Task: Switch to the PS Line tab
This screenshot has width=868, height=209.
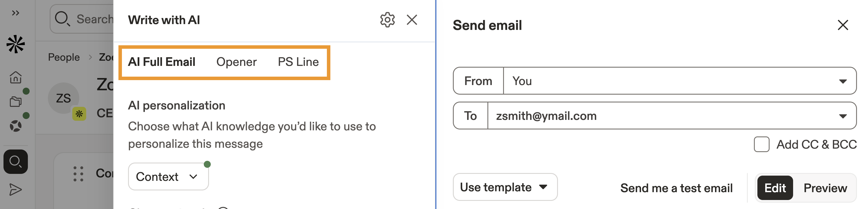Action: click(298, 62)
